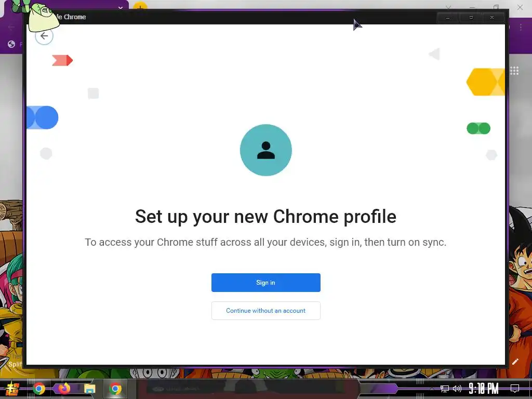Click the pencil customize icon in background browser
532x399 pixels.
(x=515, y=362)
